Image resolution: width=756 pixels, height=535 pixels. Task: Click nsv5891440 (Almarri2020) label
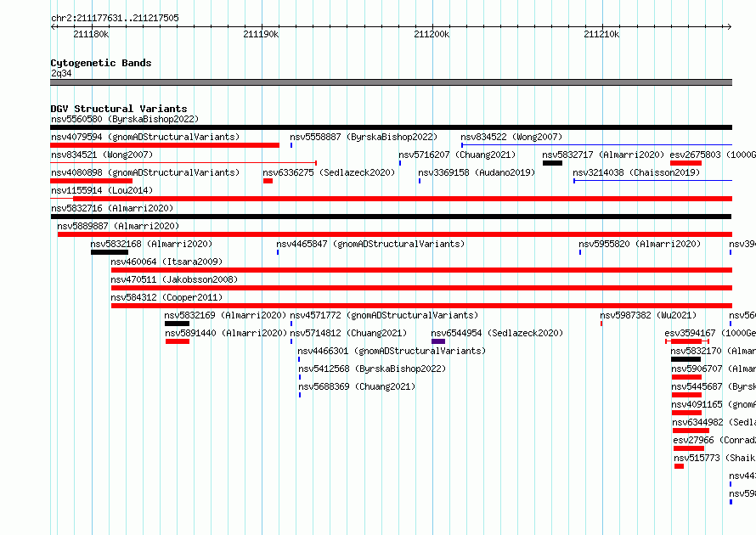pyautogui.click(x=226, y=333)
